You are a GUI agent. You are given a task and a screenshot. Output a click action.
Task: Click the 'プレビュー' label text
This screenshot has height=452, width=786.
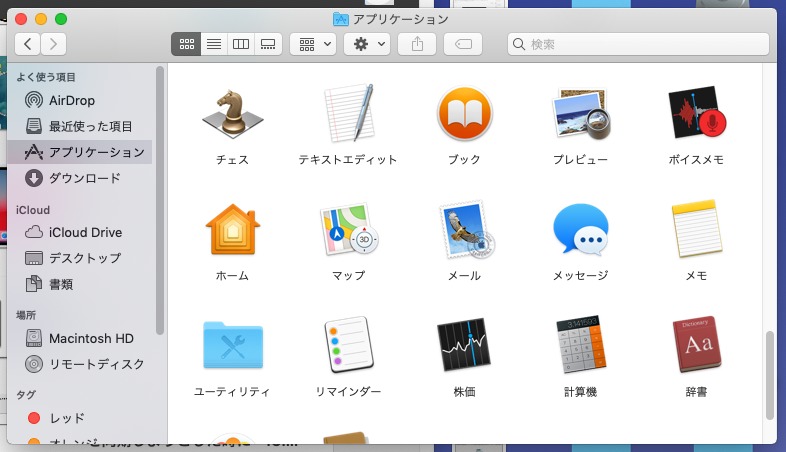point(580,159)
